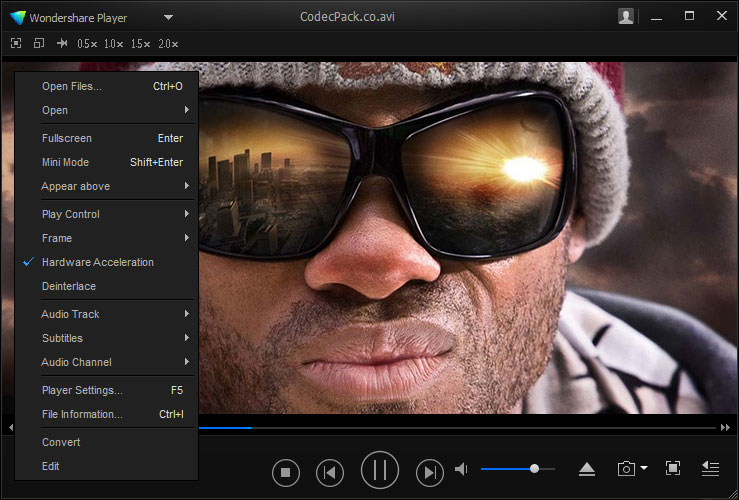Show the playlist panel icon
The image size is (739, 500).
pyautogui.click(x=710, y=469)
